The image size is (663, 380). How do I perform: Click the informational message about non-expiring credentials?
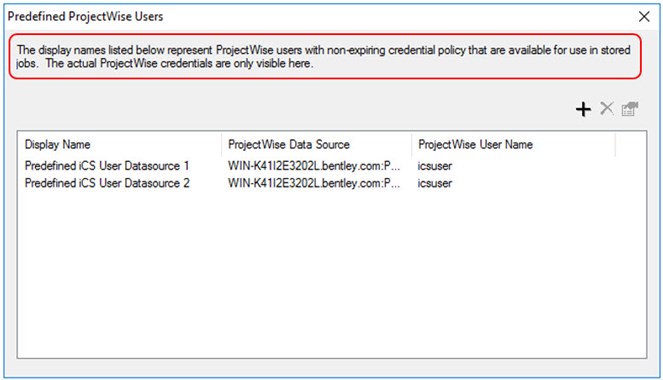tap(325, 57)
